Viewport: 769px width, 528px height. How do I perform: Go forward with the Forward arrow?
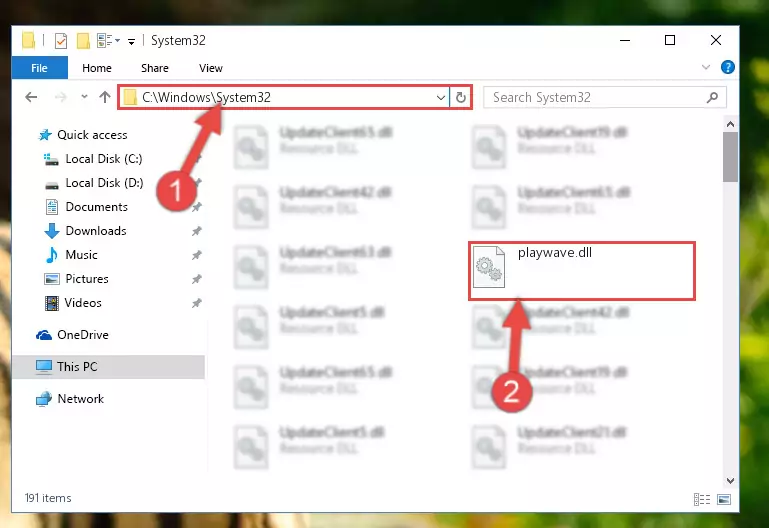tap(60, 97)
